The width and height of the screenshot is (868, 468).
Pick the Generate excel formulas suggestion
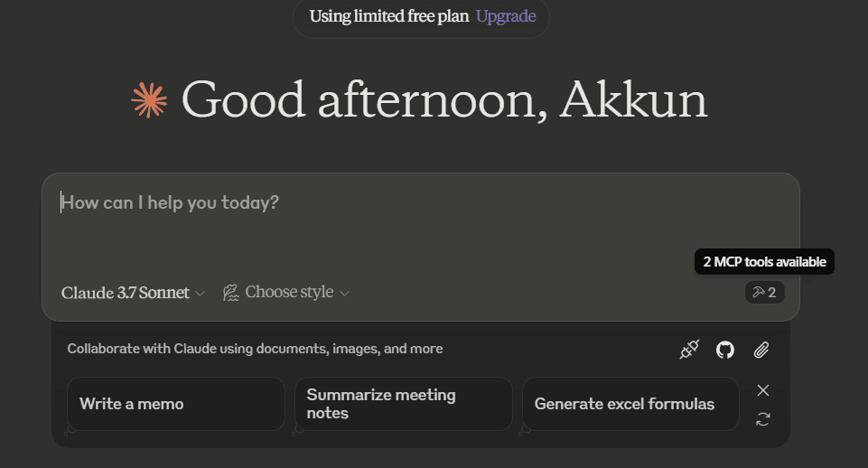pyautogui.click(x=630, y=404)
